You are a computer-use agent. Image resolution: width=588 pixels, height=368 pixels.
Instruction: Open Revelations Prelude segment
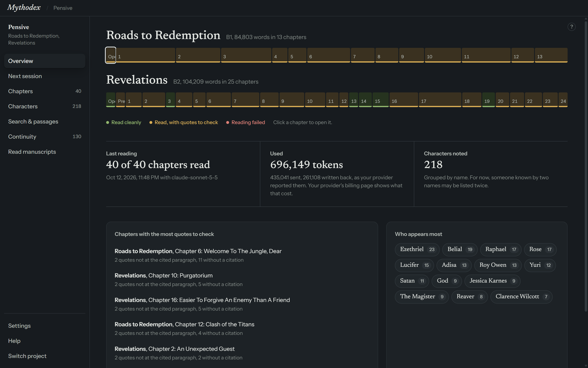point(121,100)
